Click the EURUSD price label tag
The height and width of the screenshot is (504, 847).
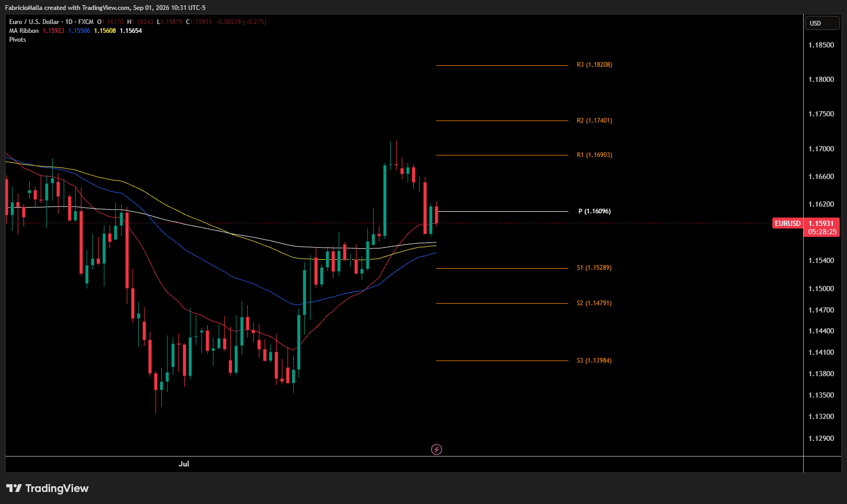pyautogui.click(x=788, y=223)
